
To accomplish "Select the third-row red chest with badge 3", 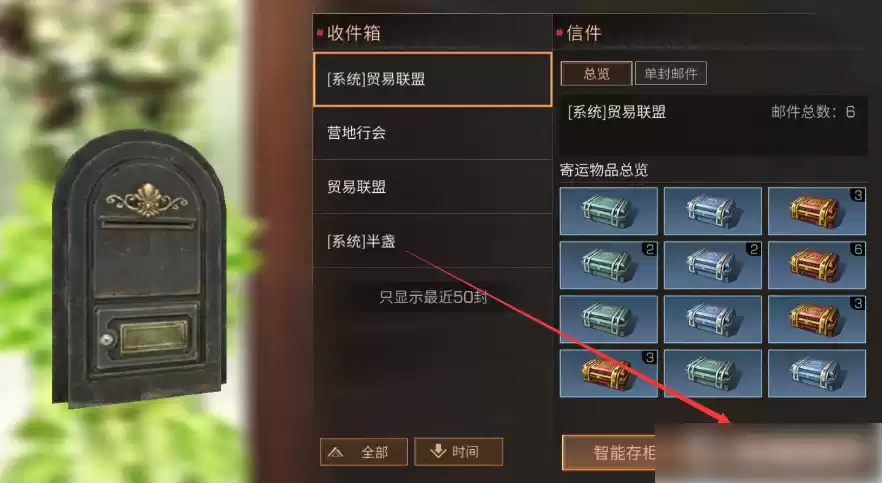I will coord(817,319).
